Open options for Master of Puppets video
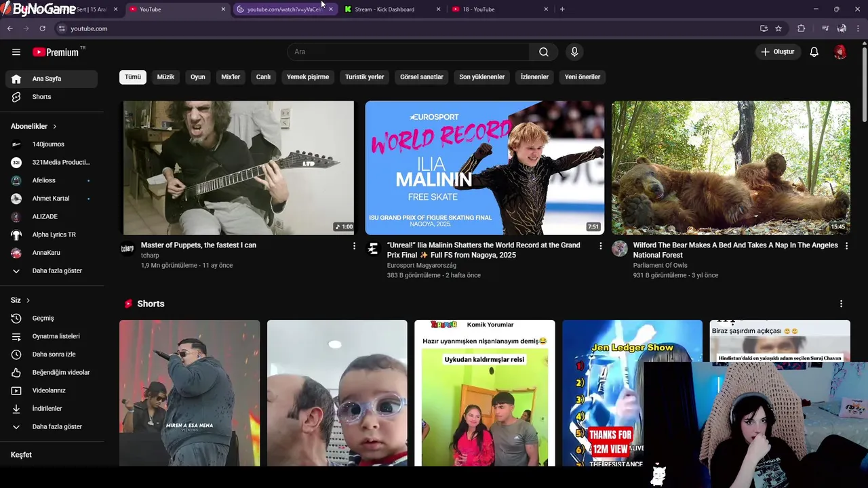This screenshot has height=488, width=868. coord(354,246)
